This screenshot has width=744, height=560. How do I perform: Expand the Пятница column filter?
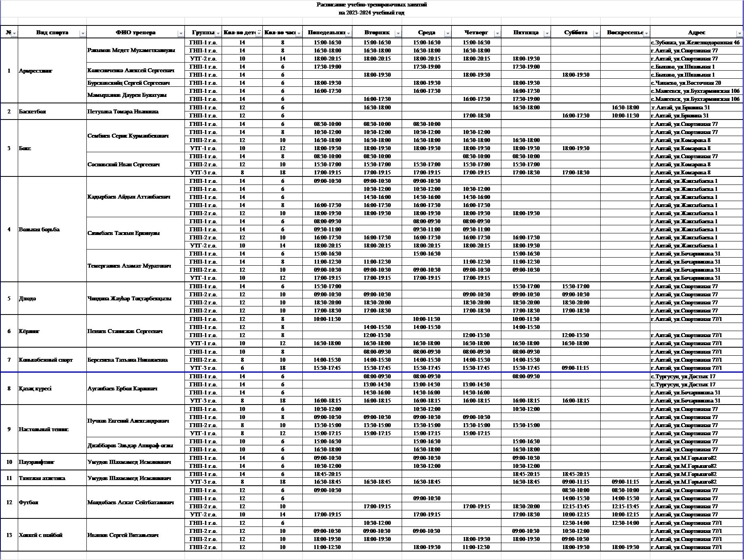(x=547, y=34)
